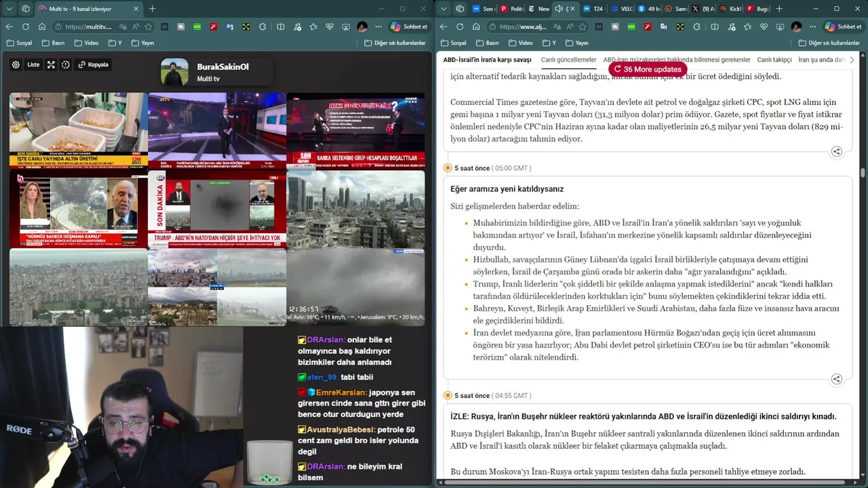Click the circular timer icon beside Kopyala
Image resolution: width=868 pixels, height=488 pixels.
(66, 65)
